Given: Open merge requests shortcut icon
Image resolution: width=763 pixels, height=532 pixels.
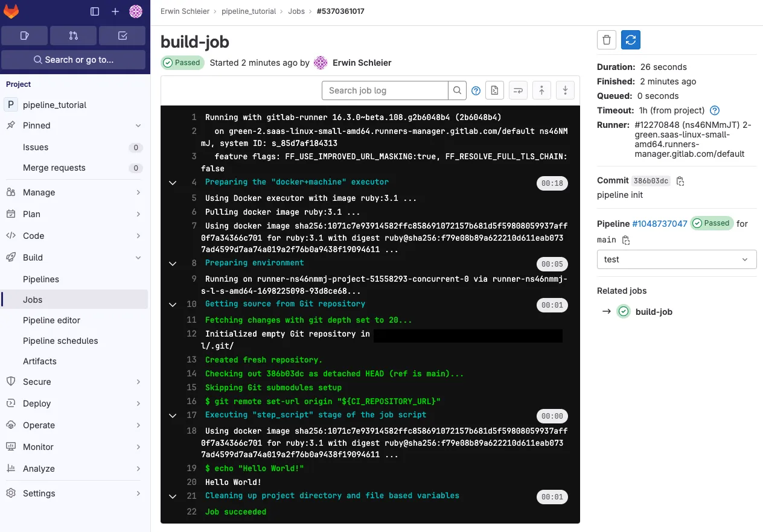Looking at the screenshot, I should [x=74, y=36].
